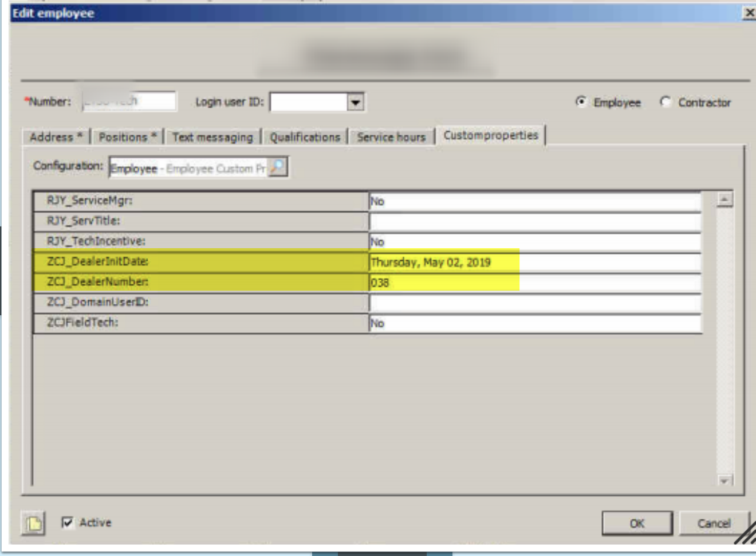Close the Edit employee dialog
Screen dimensions: 756x556
(749, 13)
